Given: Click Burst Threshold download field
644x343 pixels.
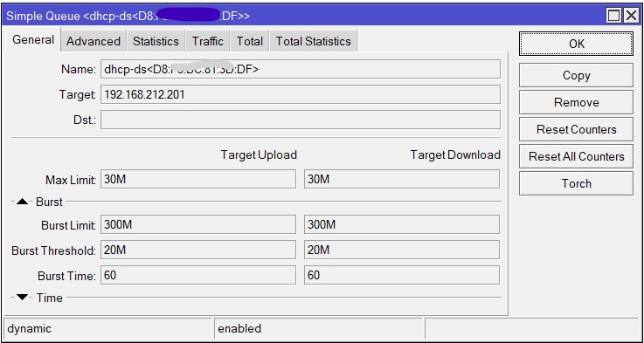Looking at the screenshot, I should tap(402, 250).
